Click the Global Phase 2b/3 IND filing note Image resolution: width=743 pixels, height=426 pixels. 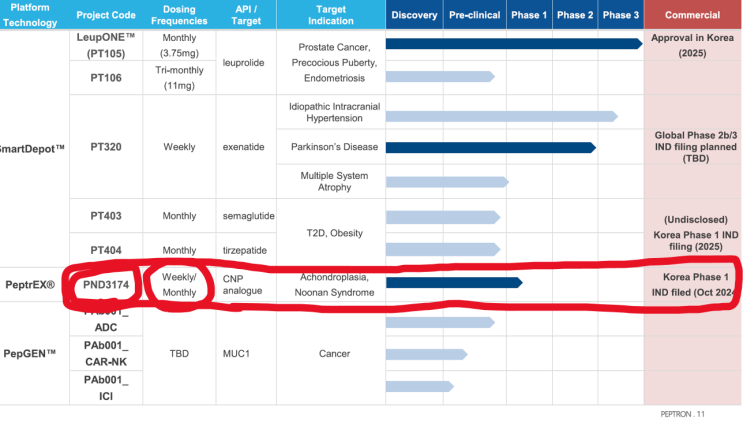pyautogui.click(x=695, y=147)
